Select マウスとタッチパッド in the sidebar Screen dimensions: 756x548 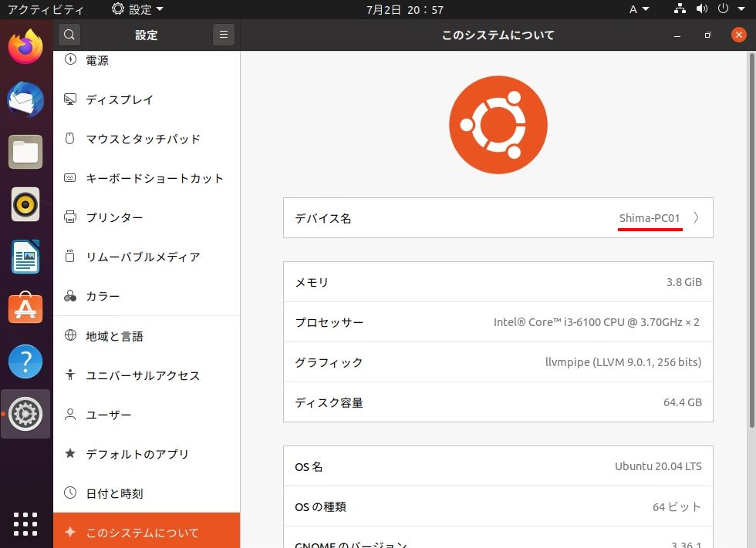coord(147,139)
